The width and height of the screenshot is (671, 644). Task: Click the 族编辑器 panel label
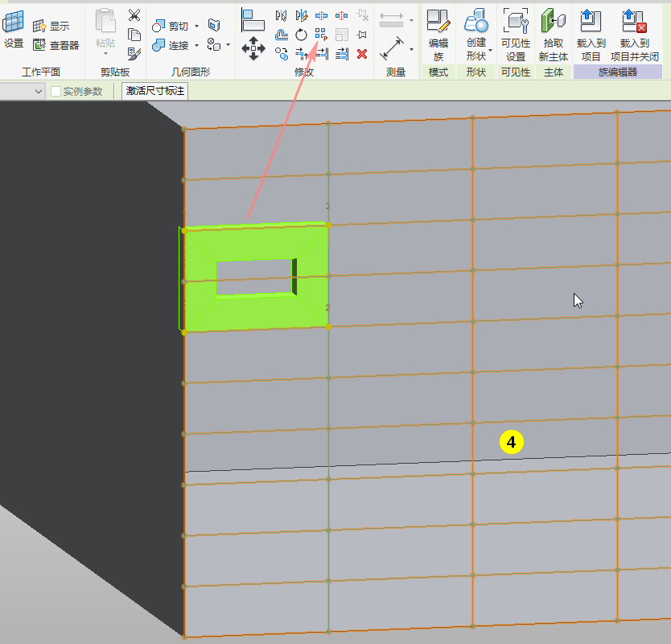(x=618, y=72)
